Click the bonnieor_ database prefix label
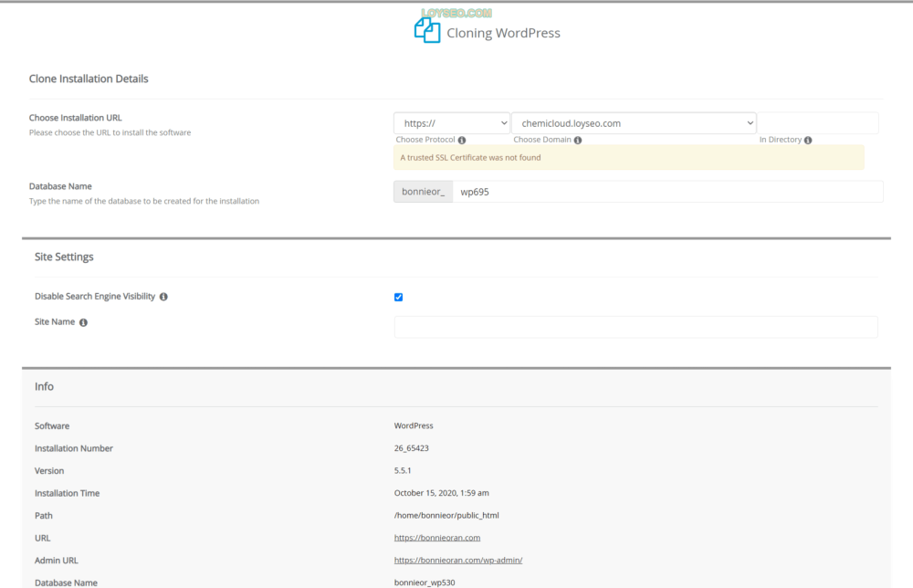Viewport: 913px width, 588px height. 424,192
